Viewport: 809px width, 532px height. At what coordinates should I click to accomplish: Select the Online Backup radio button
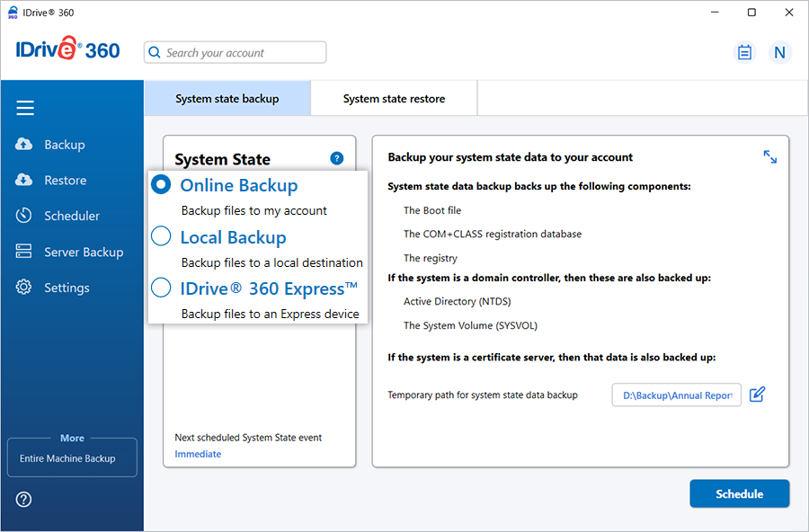[x=161, y=185]
